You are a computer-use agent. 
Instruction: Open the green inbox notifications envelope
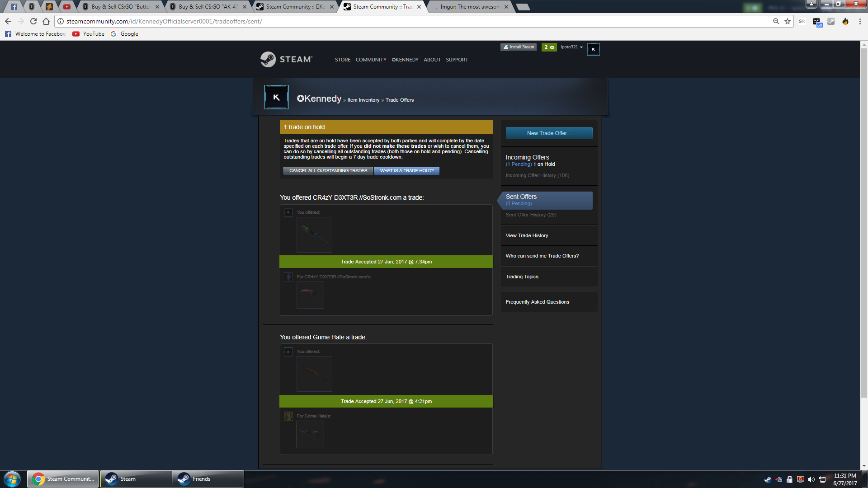click(549, 47)
